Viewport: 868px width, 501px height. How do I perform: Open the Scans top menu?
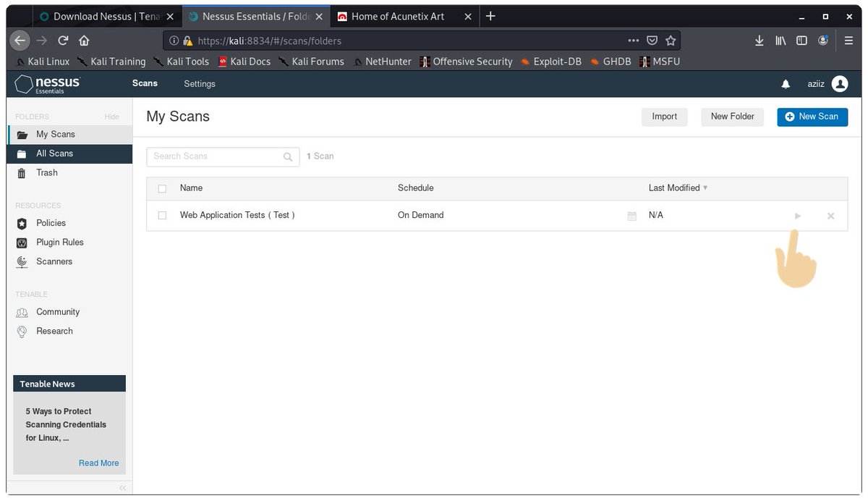[145, 84]
